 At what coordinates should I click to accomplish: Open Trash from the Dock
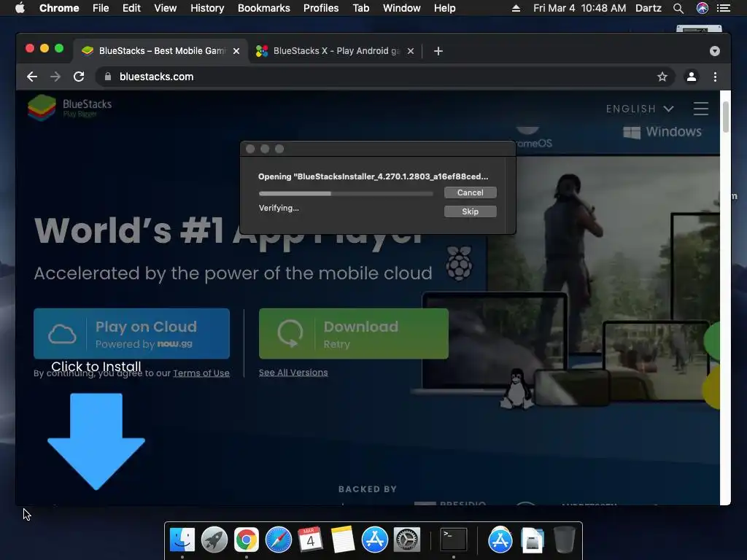coord(565,540)
